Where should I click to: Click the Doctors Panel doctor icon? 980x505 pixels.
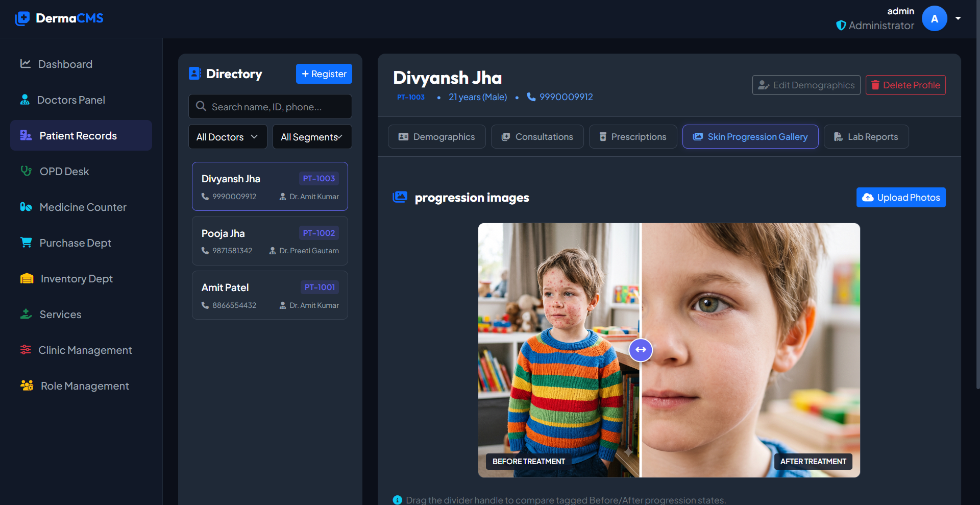(x=24, y=100)
